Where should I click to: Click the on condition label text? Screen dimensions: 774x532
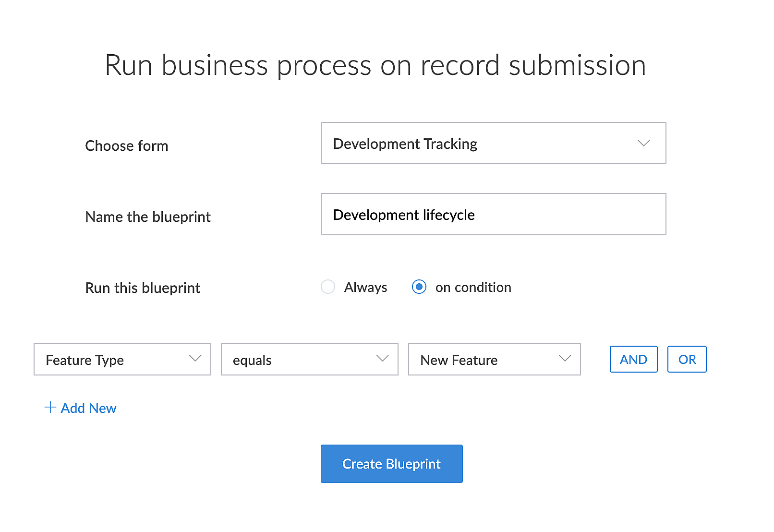point(473,287)
